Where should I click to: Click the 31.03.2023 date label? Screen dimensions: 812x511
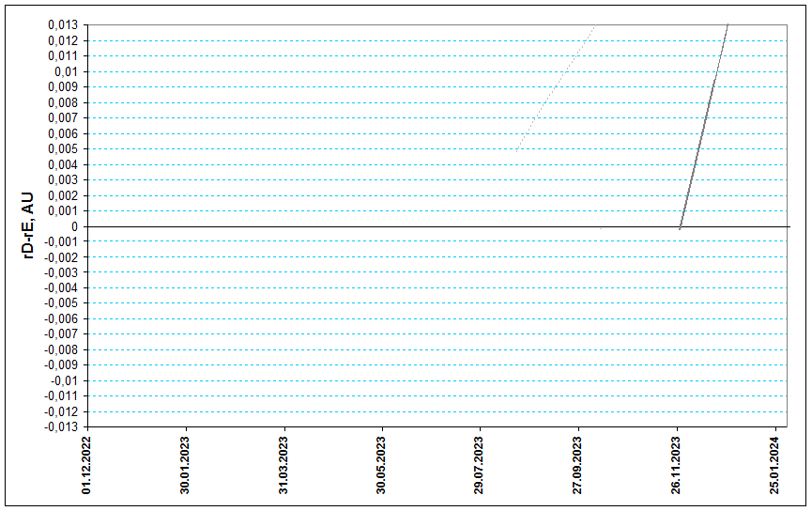click(283, 465)
